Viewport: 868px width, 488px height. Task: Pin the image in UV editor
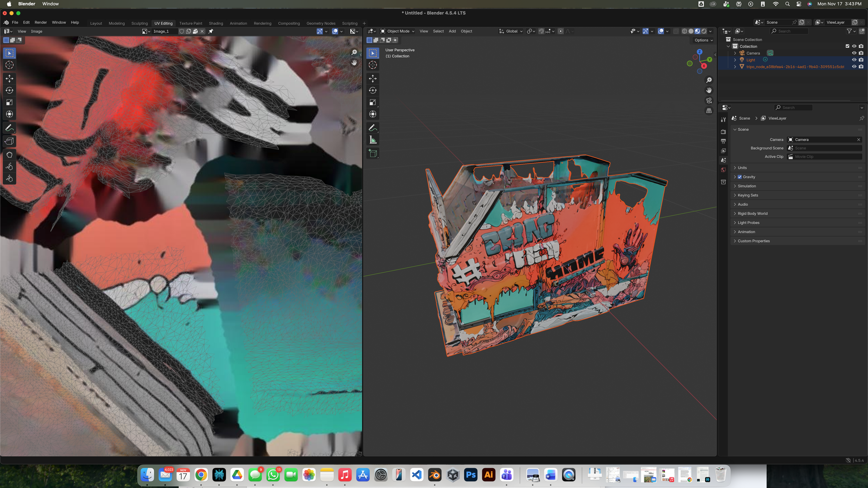click(x=211, y=31)
